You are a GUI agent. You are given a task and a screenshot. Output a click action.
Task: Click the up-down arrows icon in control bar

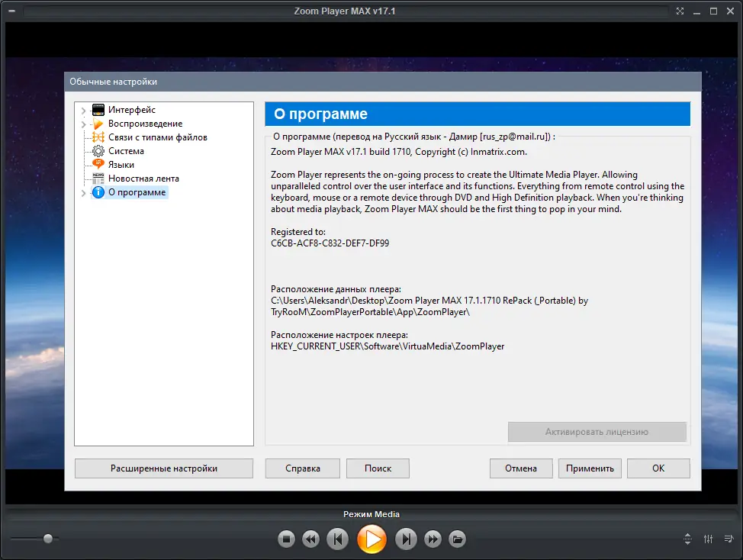coord(687,539)
